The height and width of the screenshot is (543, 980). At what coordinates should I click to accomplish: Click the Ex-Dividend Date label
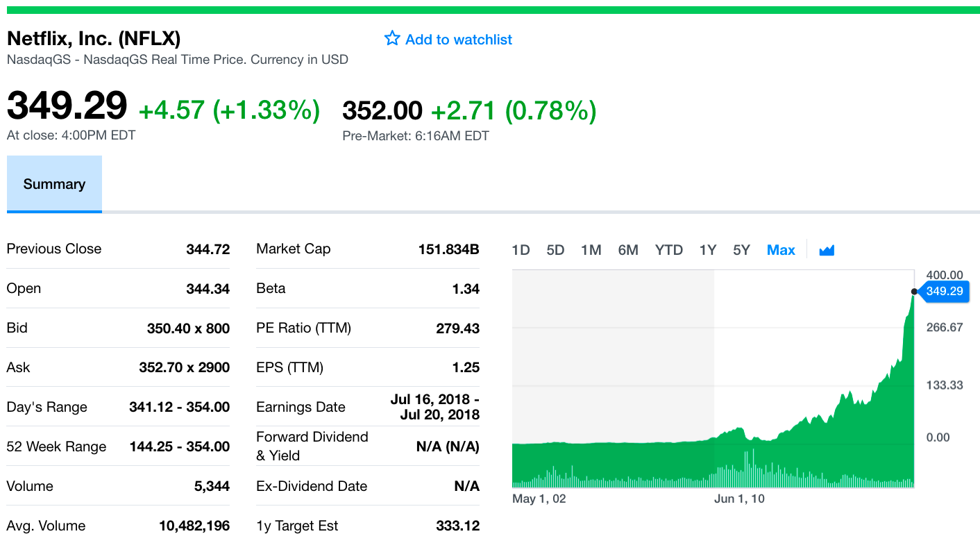coord(312,486)
